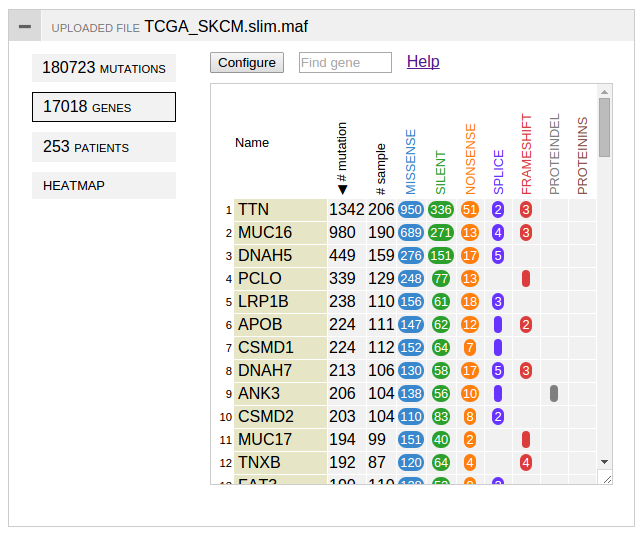
Task: Click TTN's blue missense badge 950
Action: click(x=411, y=210)
